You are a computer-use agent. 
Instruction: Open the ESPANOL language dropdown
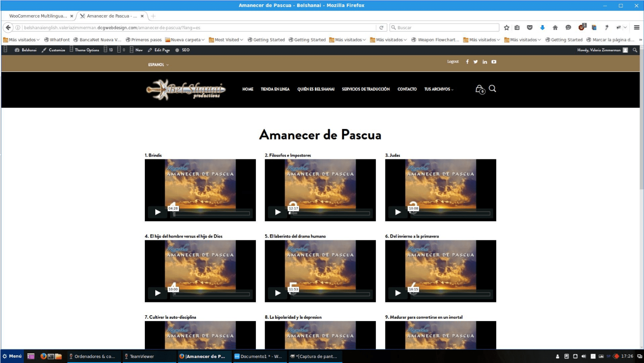(x=158, y=65)
